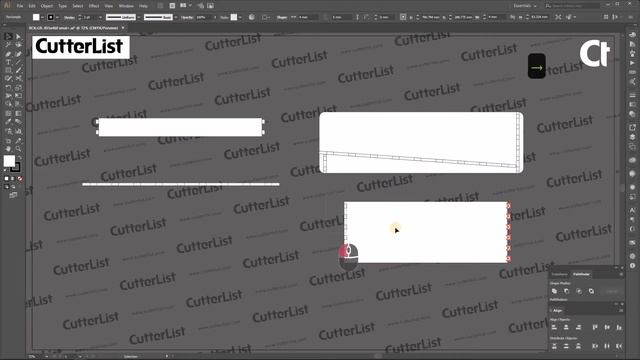This screenshot has width=640, height=360.
Task: Click the Help menu
Action: pos(143,6)
